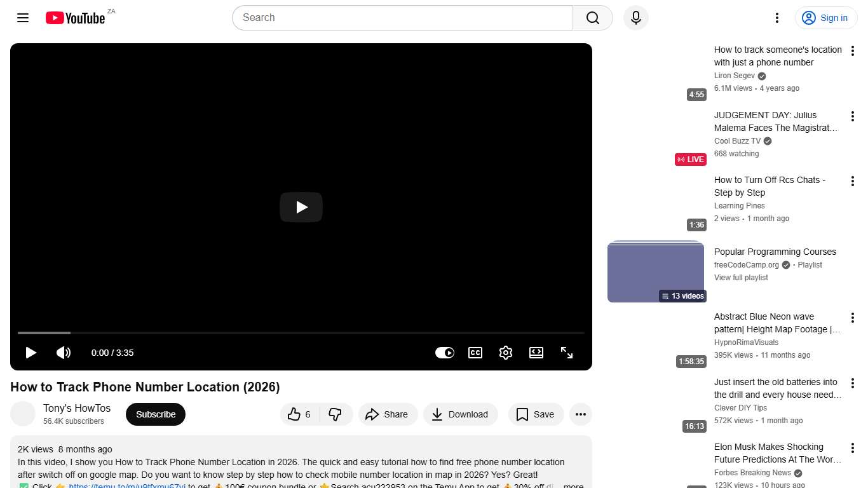
Task: Click the search magnifier button
Action: coord(592,18)
